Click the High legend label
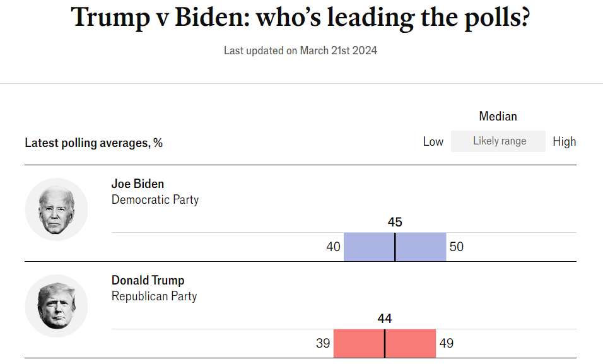The height and width of the screenshot is (364, 603). 564,141
